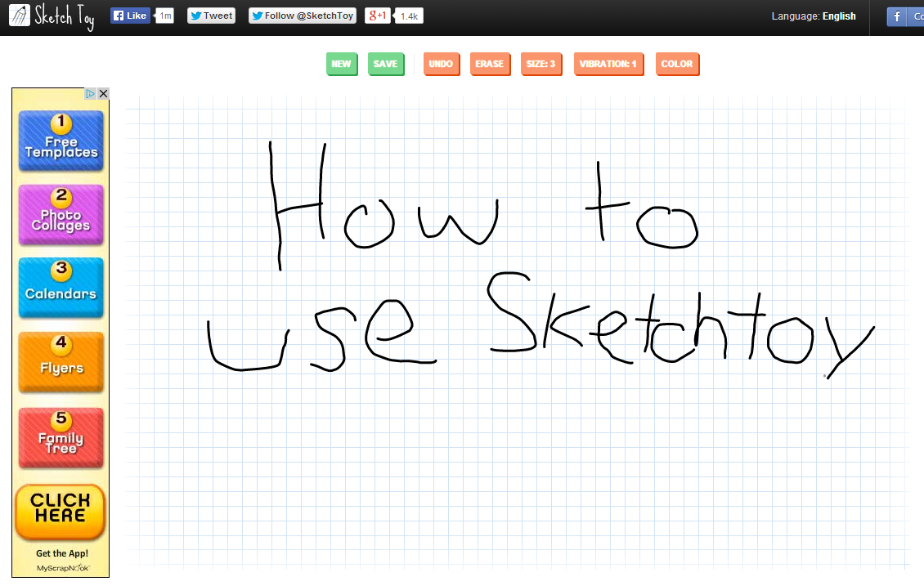Open Free Templates ad button
924x586 pixels.
pos(61,141)
